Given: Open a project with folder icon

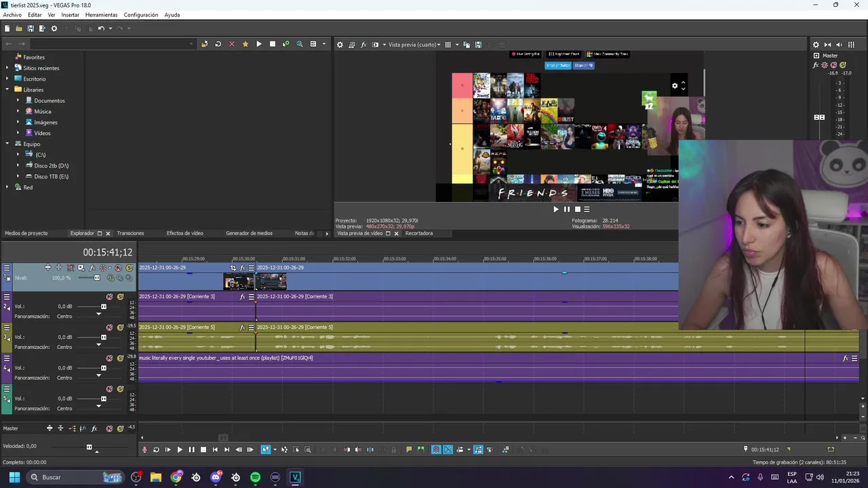Looking at the screenshot, I should pos(19,28).
